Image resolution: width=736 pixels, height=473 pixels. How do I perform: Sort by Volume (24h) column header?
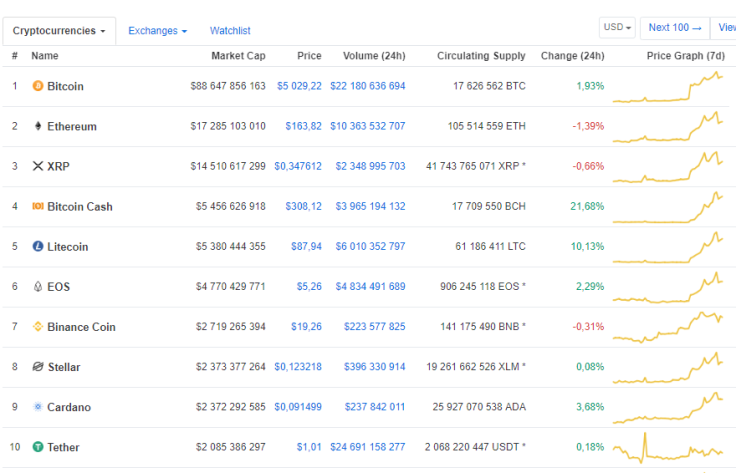374,56
